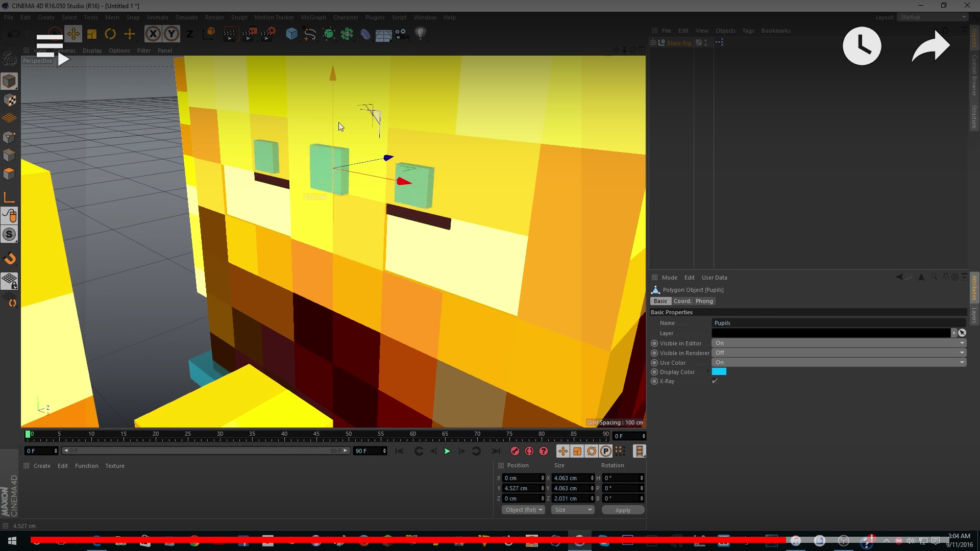Open the MoGraph menu

pyautogui.click(x=313, y=17)
